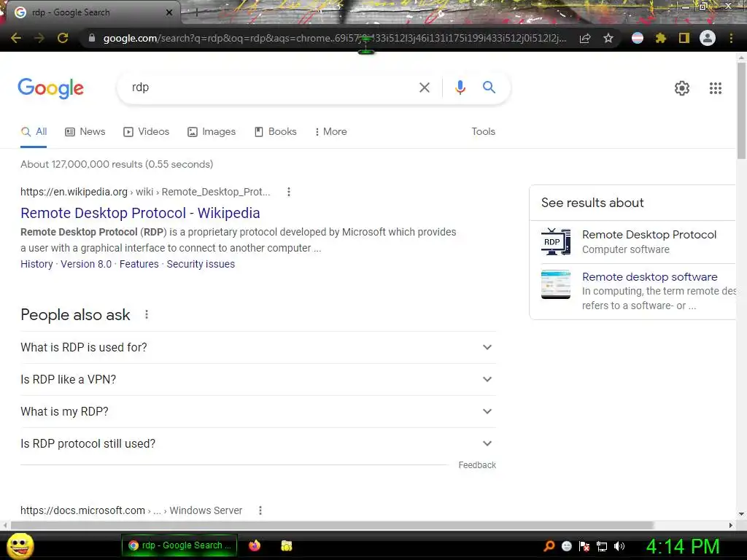Open the More search filters dropdown

[x=330, y=131]
